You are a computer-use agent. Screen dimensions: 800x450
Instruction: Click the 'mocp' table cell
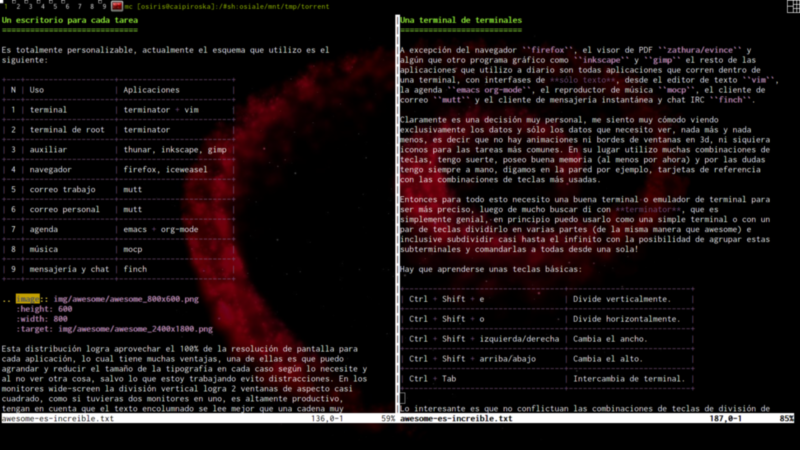[133, 249]
